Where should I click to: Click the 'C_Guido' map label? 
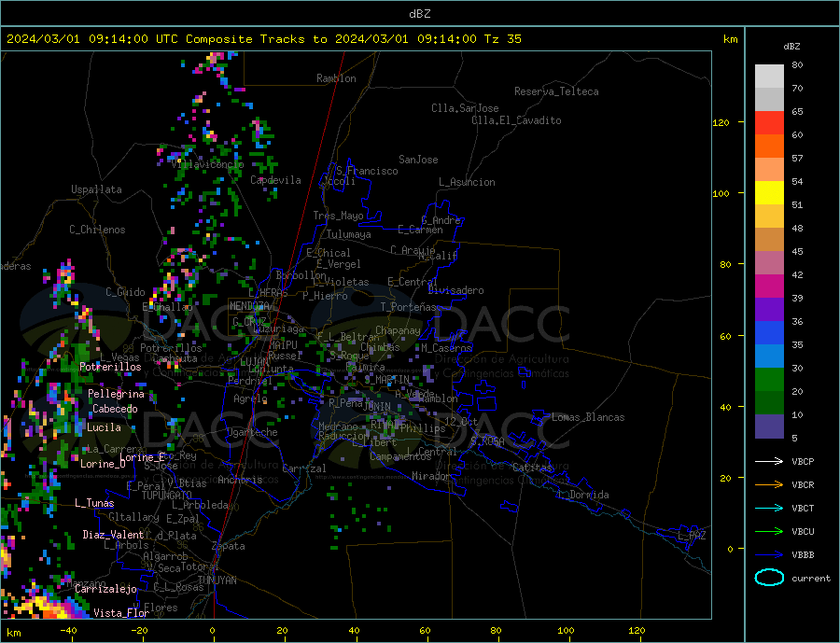(x=125, y=292)
